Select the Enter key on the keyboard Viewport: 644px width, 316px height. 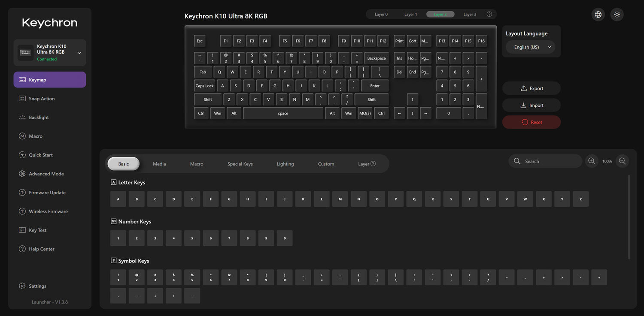tap(375, 86)
